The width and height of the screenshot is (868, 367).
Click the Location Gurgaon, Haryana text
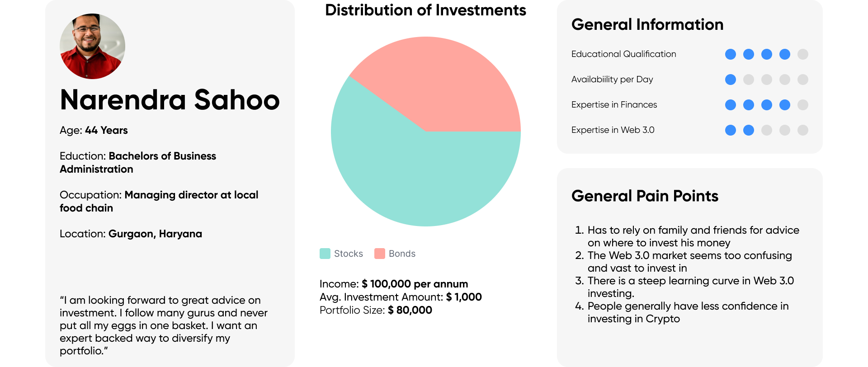[131, 234]
